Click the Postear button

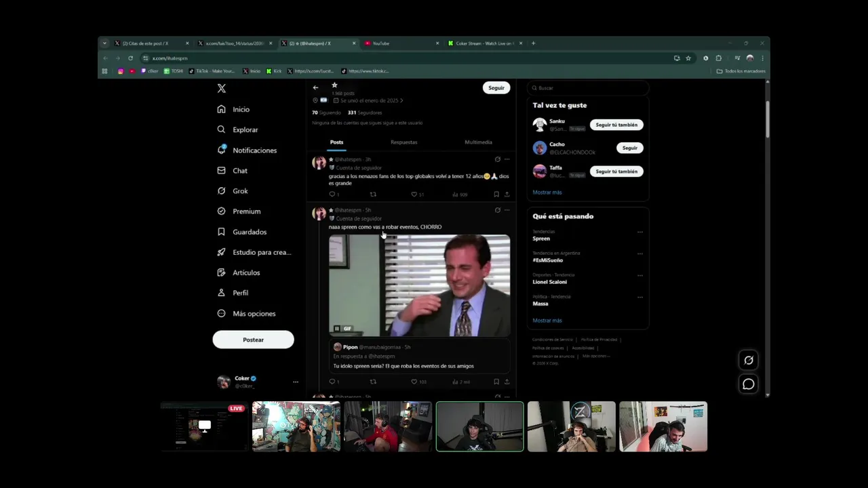pos(253,340)
